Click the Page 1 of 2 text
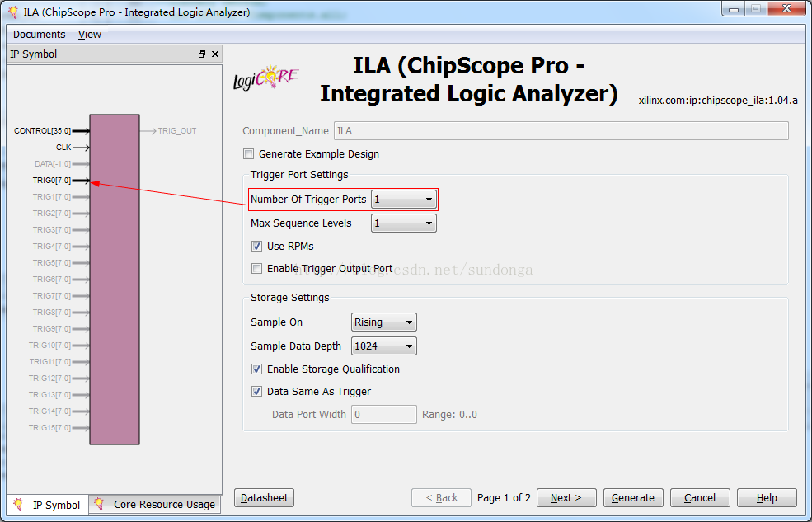The image size is (812, 522). coord(504,497)
